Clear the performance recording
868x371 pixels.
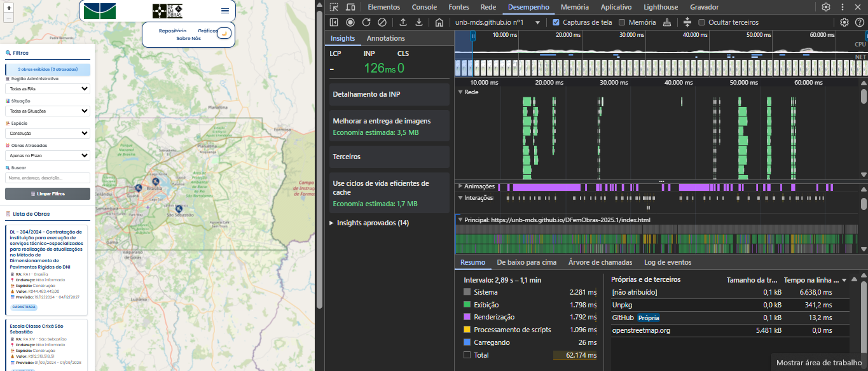(x=382, y=22)
